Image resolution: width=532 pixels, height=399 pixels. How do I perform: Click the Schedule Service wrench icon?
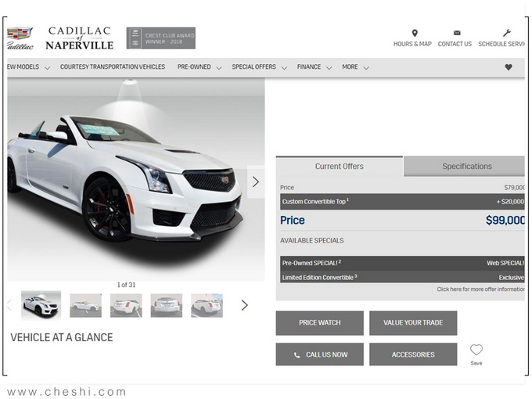coord(506,33)
